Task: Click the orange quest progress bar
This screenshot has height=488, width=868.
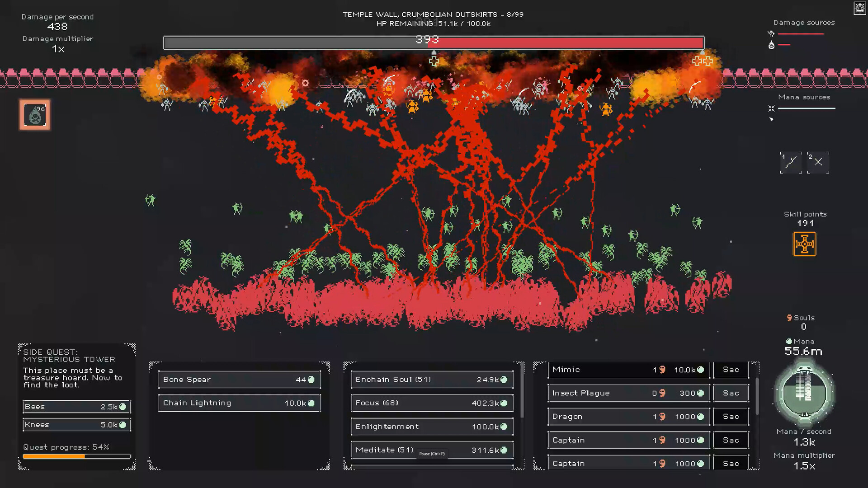Action: click(76, 457)
